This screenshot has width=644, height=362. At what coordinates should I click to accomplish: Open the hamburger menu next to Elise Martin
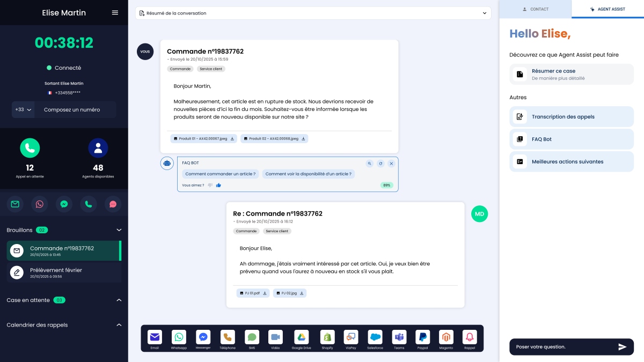pos(115,13)
